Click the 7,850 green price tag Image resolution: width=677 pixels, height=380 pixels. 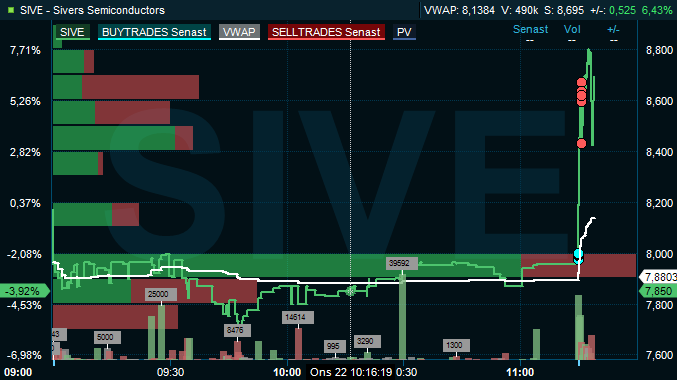click(658, 291)
